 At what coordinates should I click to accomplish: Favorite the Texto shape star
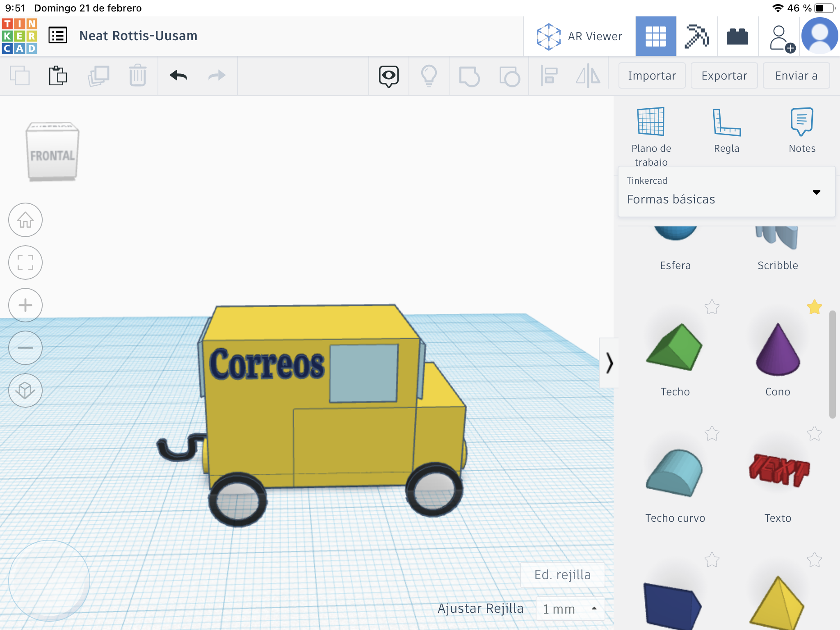[x=814, y=433]
